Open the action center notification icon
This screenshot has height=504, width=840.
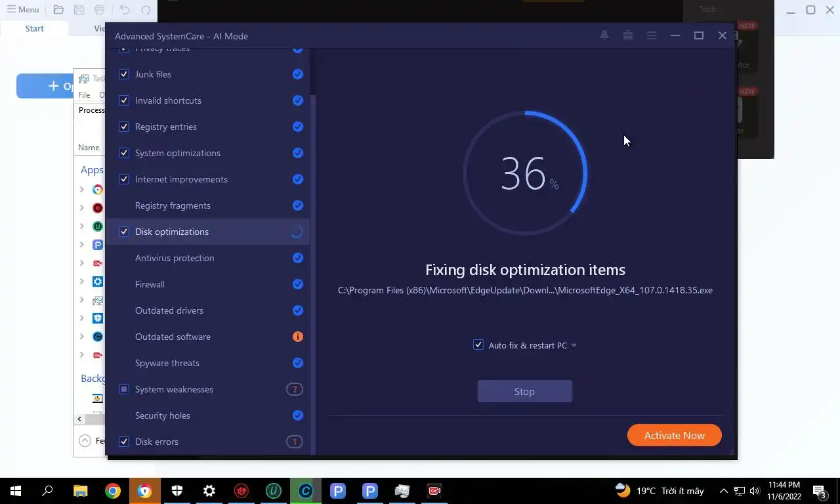click(820, 491)
